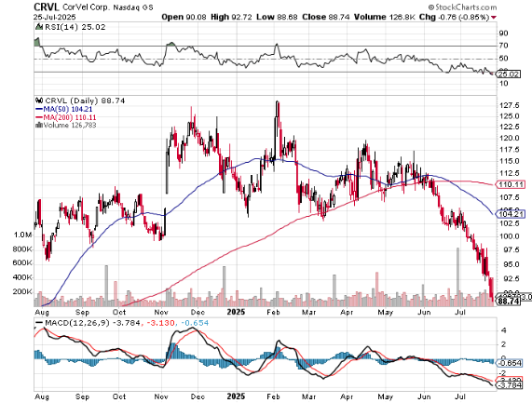
Task: Click the CorVel Corp. company name
Action: [x=86, y=7]
